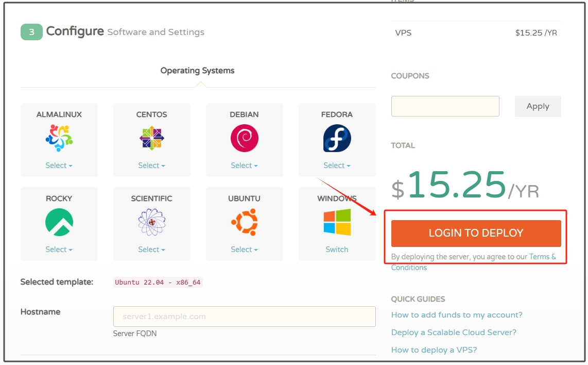Click the ROCKY card title
This screenshot has height=365, width=588.
59,198
